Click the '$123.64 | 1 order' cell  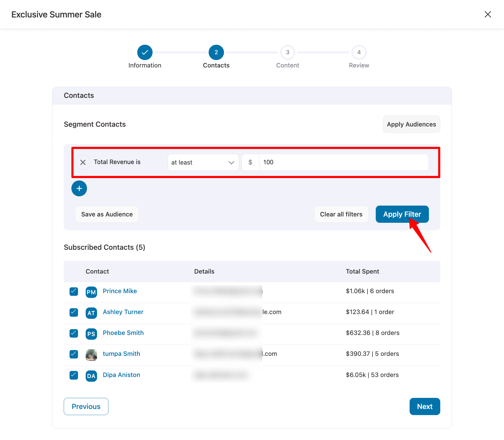(x=370, y=312)
